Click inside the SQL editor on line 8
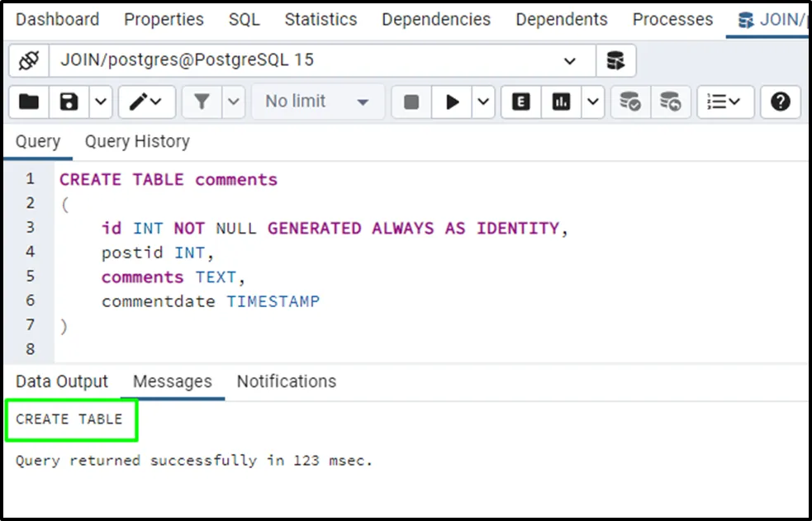Viewport: 812px width, 521px height. click(x=330, y=348)
